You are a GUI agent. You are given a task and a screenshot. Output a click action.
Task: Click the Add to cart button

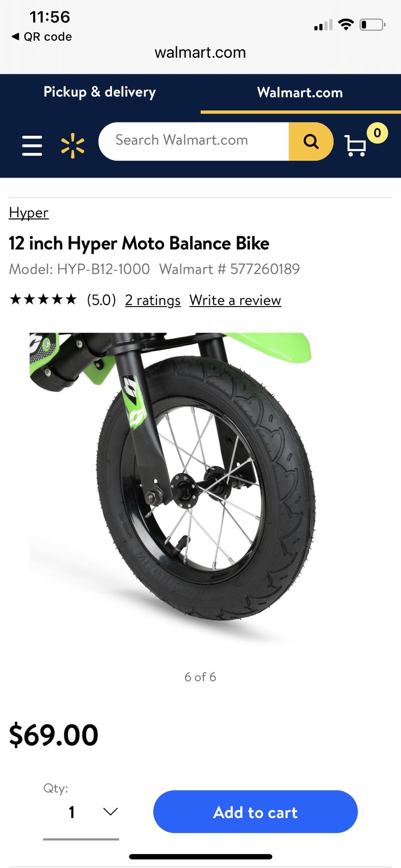click(x=255, y=812)
